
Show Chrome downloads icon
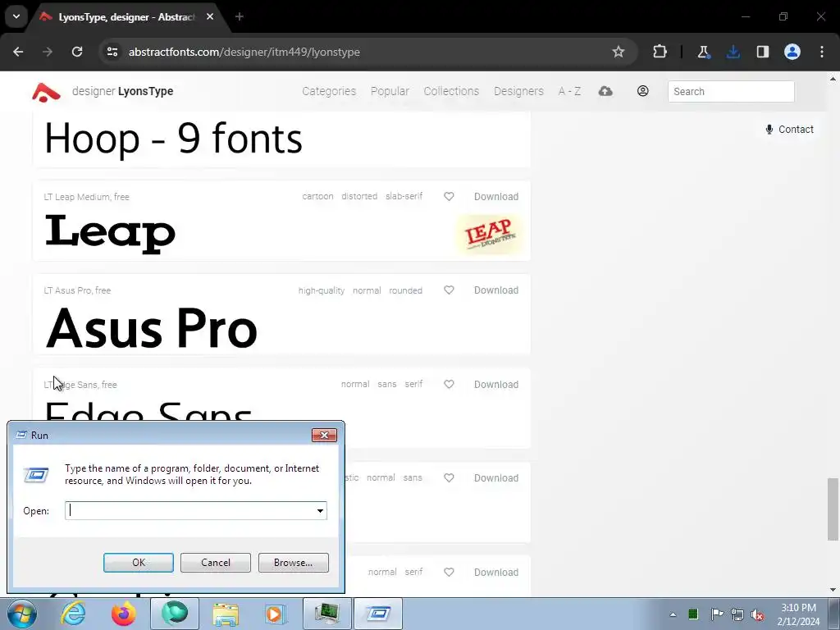coord(733,52)
